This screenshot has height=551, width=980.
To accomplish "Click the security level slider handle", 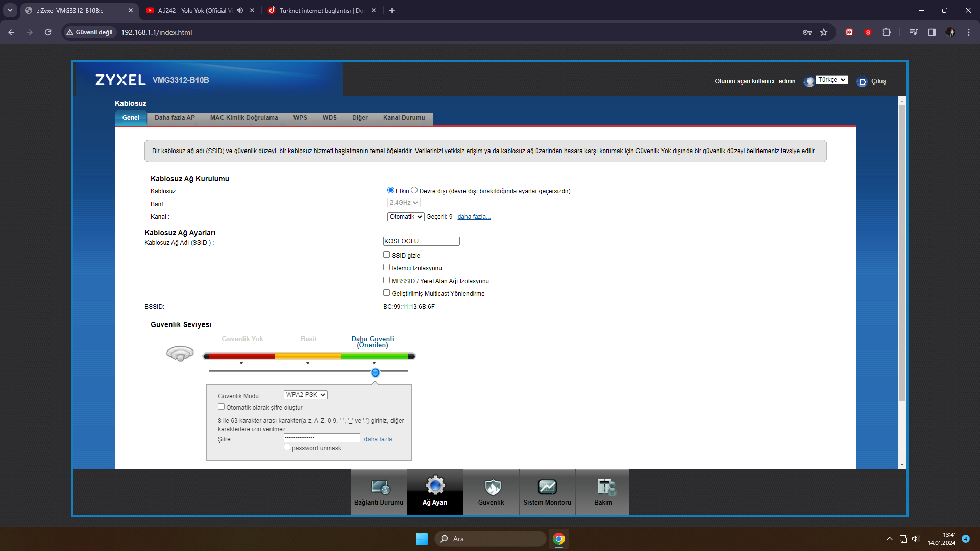I will pos(375,373).
